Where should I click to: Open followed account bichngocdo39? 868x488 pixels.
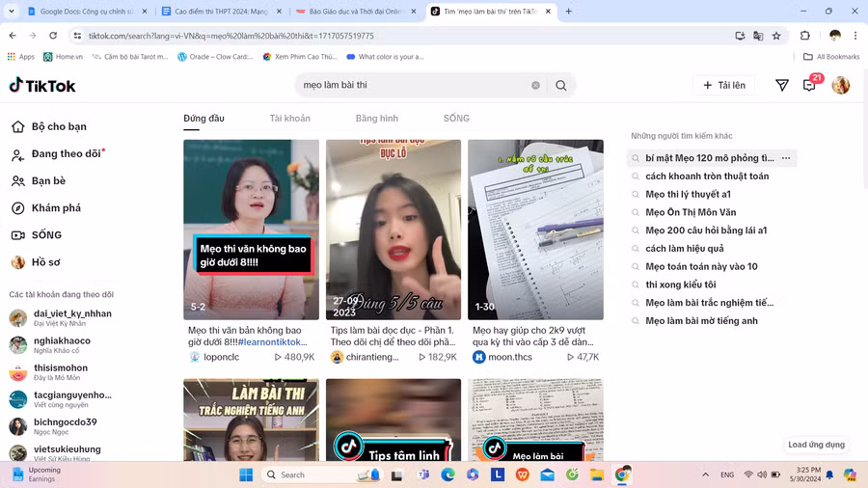[x=54, y=426]
